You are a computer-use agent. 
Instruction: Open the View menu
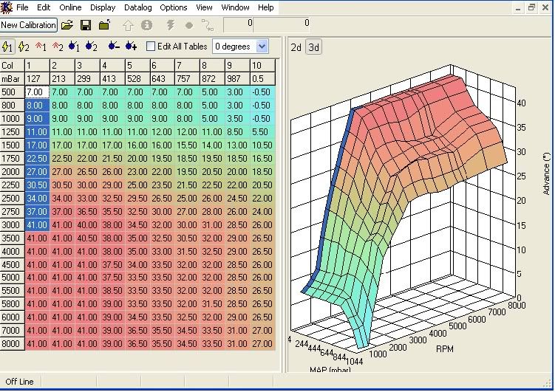click(204, 7)
